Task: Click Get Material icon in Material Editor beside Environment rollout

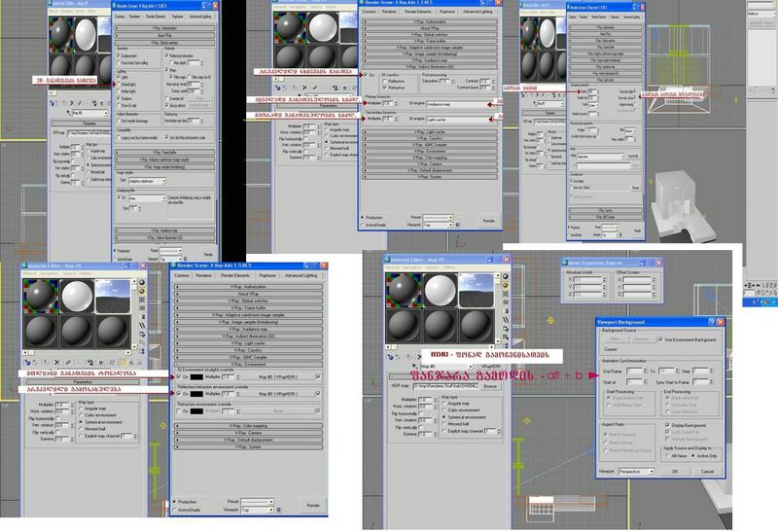Action: pos(28,363)
